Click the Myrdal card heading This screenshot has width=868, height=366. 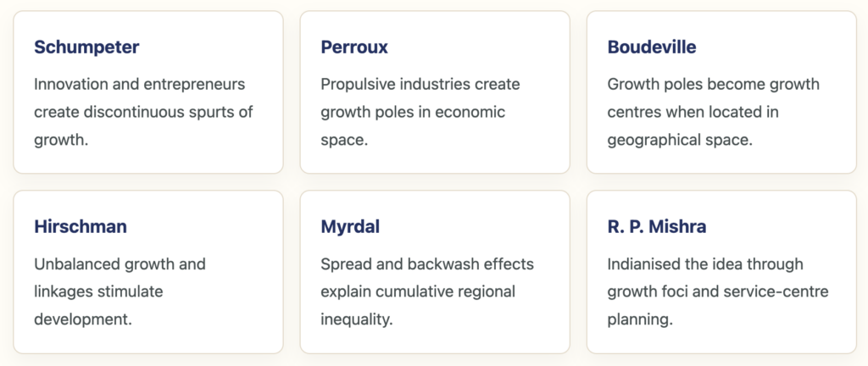coord(350,227)
